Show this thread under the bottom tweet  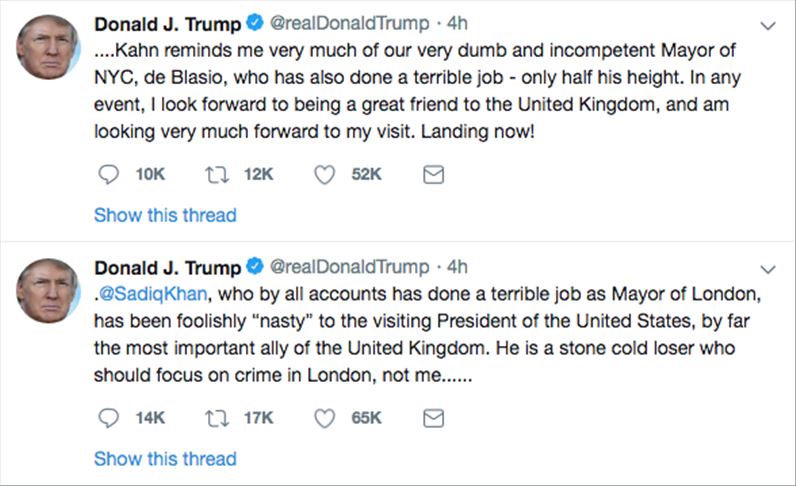tap(165, 459)
